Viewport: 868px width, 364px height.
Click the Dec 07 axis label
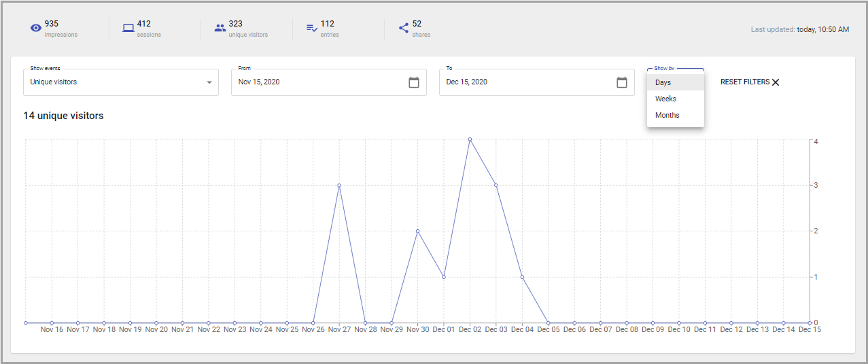point(601,330)
